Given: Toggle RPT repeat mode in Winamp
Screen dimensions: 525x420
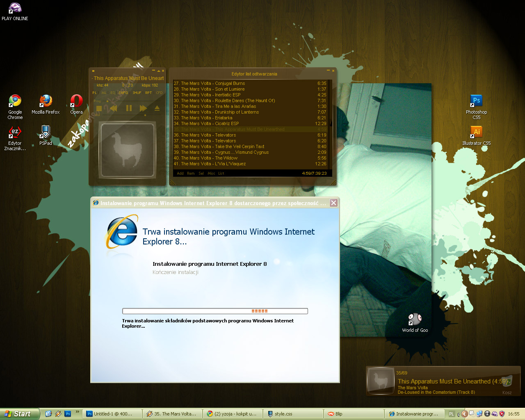Looking at the screenshot, I should tap(148, 93).
